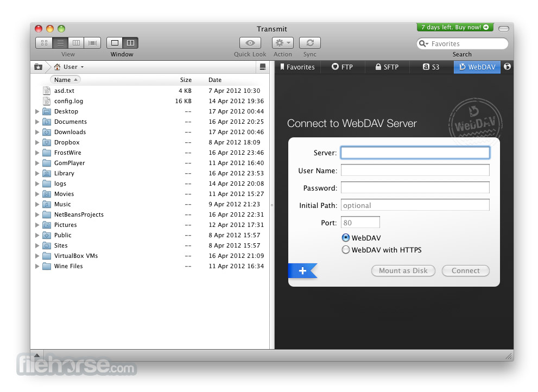Image resolution: width=538 pixels, height=392 pixels.
Task: Switch to list view mode
Action: (60, 43)
